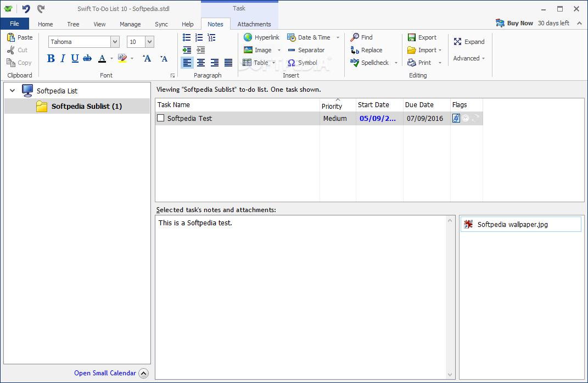Insert a Hyperlink
Screen dimensions: 588x383
pyautogui.click(x=261, y=37)
